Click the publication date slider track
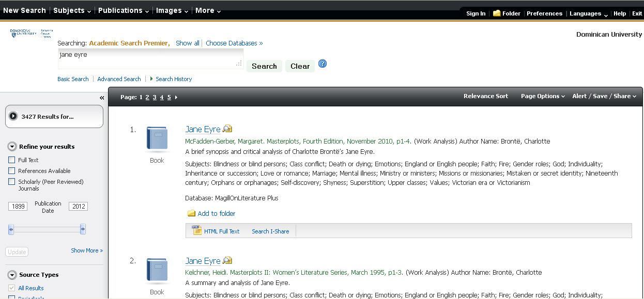Screen dimensions: 644x299 47,229
